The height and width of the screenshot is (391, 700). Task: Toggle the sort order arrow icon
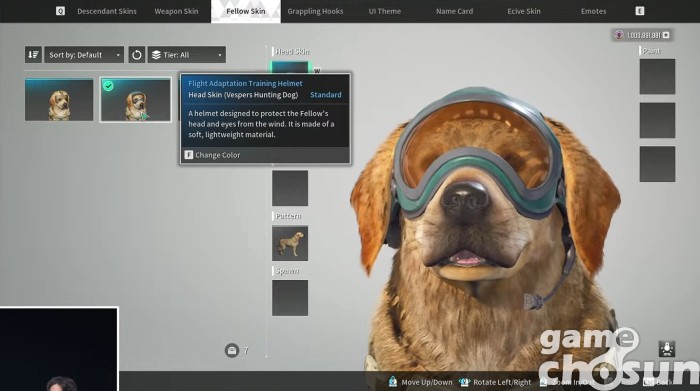33,54
